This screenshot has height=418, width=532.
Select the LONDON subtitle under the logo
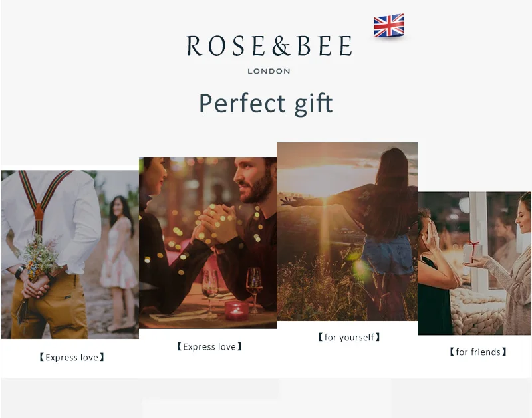coord(269,71)
